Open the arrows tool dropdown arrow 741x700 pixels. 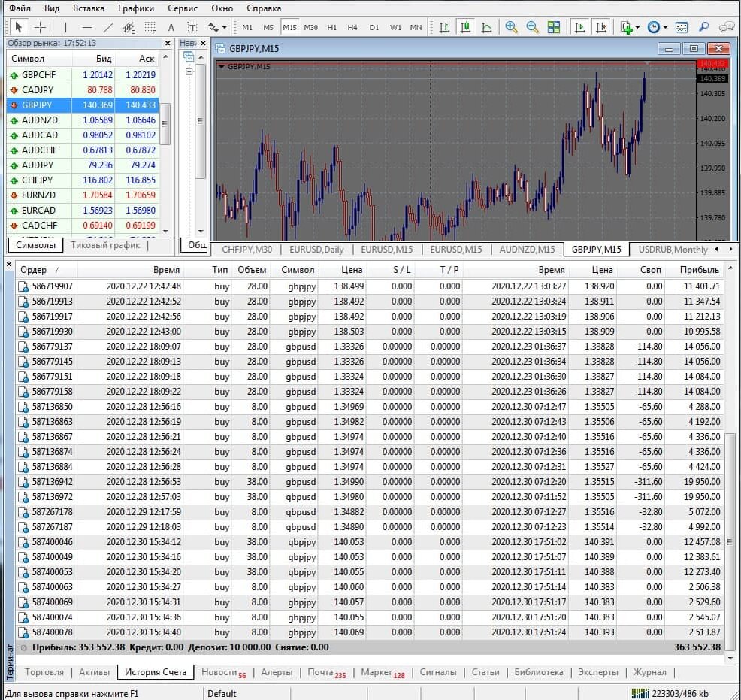pyautogui.click(x=225, y=28)
